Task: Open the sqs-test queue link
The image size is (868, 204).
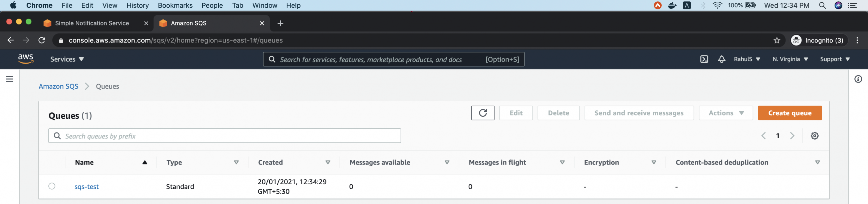Action: tap(86, 187)
